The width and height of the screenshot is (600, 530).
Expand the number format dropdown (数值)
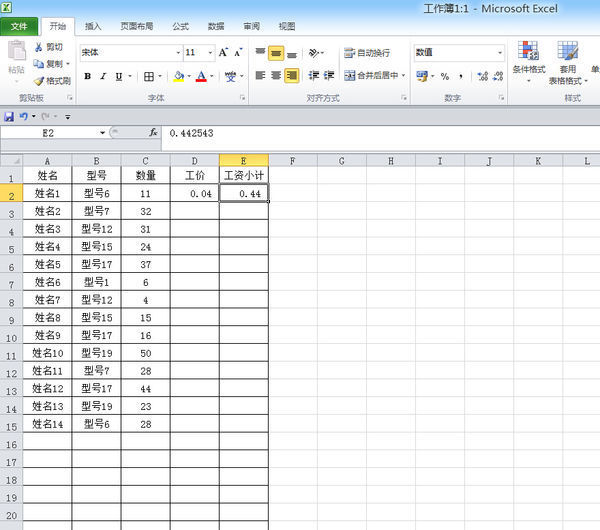tap(500, 52)
